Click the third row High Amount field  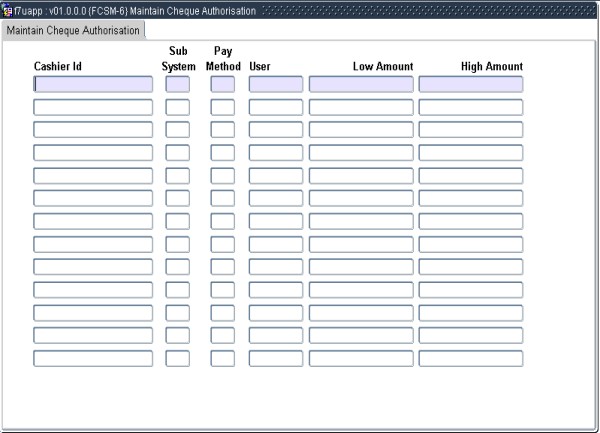tap(470, 130)
